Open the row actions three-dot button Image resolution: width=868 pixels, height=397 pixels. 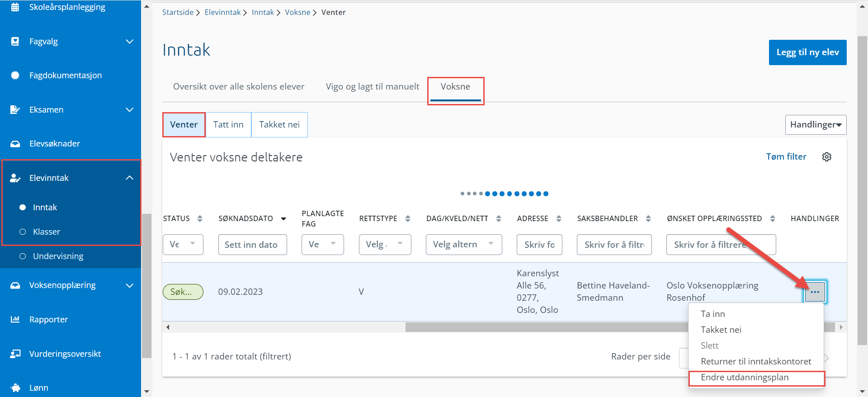tap(815, 292)
